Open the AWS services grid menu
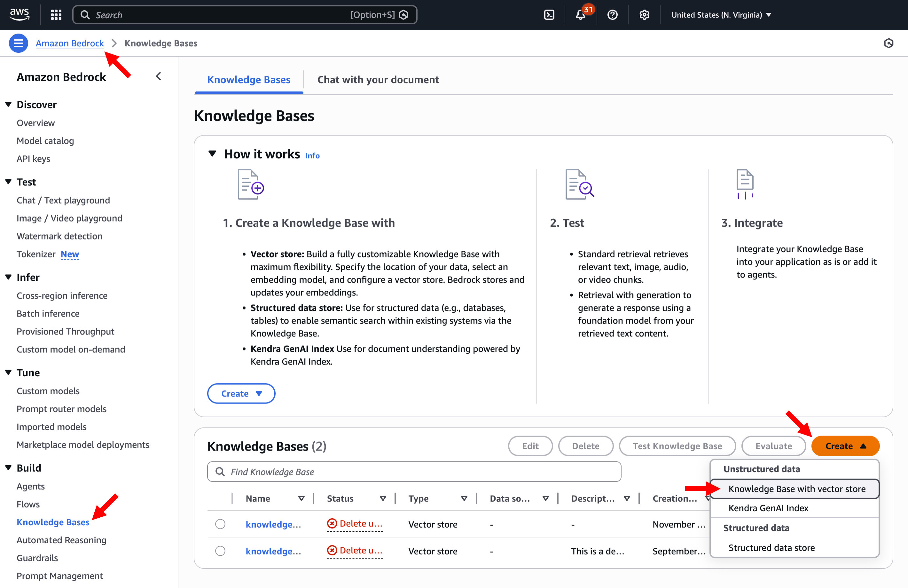Image resolution: width=908 pixels, height=588 pixels. pos(56,15)
